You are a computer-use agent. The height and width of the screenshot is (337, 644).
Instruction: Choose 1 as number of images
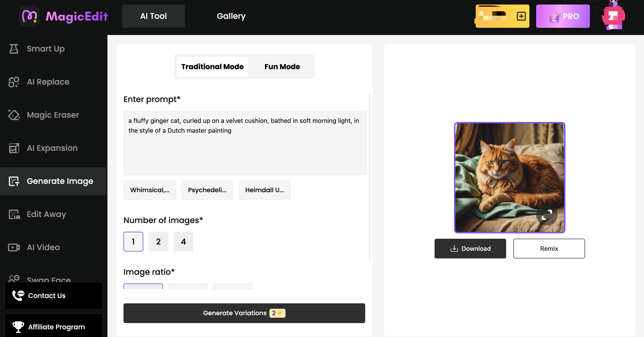(133, 242)
